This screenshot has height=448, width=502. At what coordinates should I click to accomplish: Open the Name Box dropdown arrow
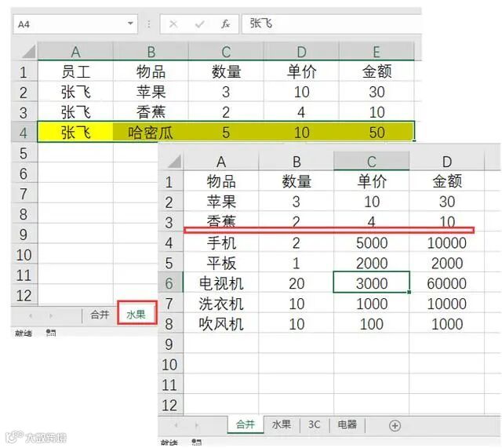coord(130,24)
